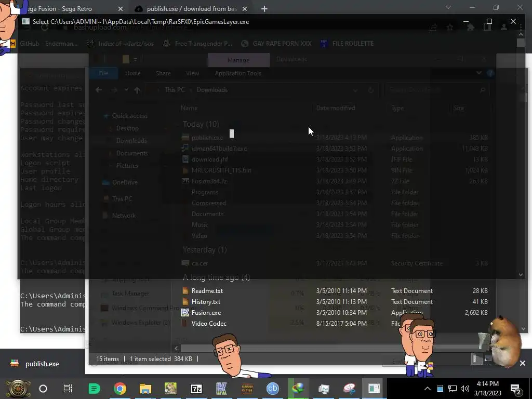Open the Explorer Home ribbon tab

pyautogui.click(x=132, y=73)
